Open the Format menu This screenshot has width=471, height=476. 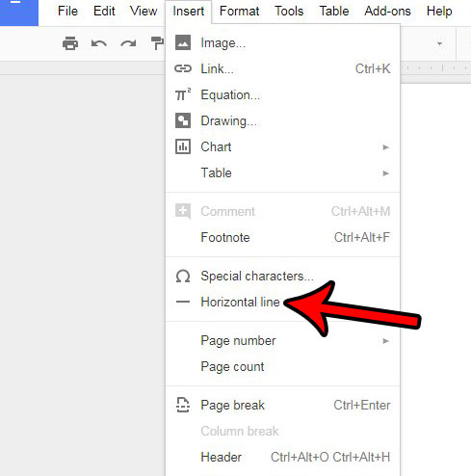[239, 11]
